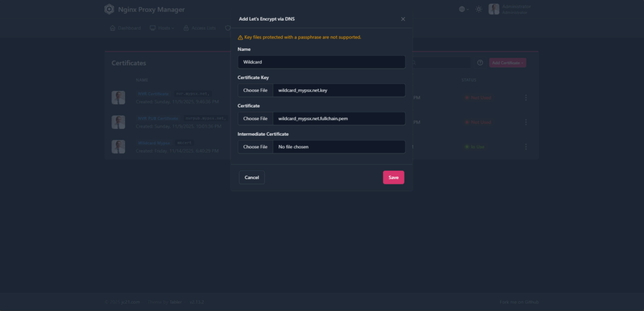The width and height of the screenshot is (644, 311).
Task: Choose File for Certificate Key
Action: click(x=255, y=90)
